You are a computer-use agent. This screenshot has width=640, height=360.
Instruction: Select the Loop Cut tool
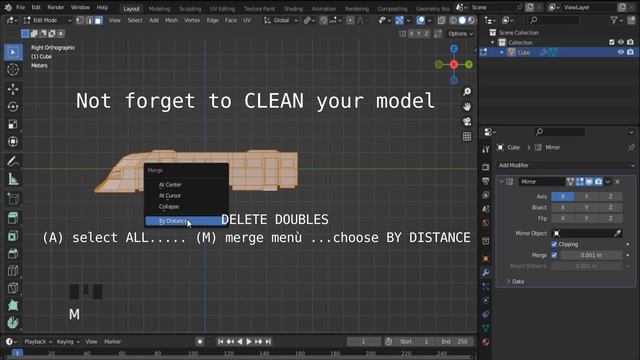[x=13, y=271]
